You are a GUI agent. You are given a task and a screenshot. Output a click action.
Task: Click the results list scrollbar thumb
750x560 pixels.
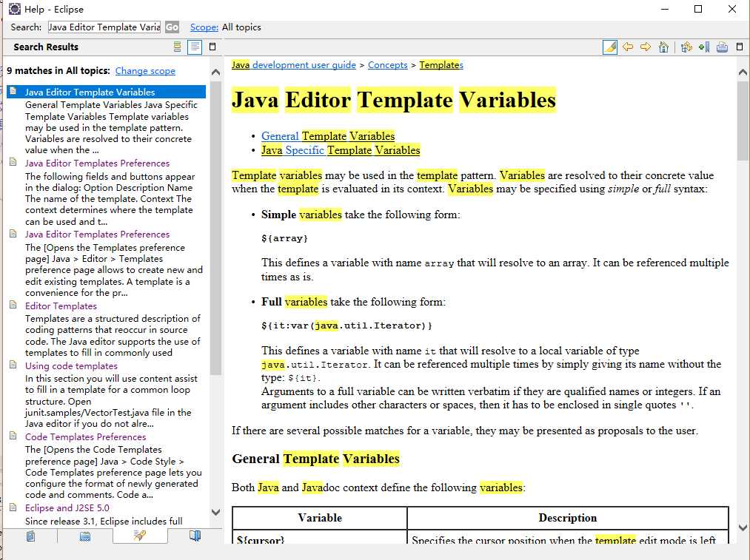coord(215,227)
